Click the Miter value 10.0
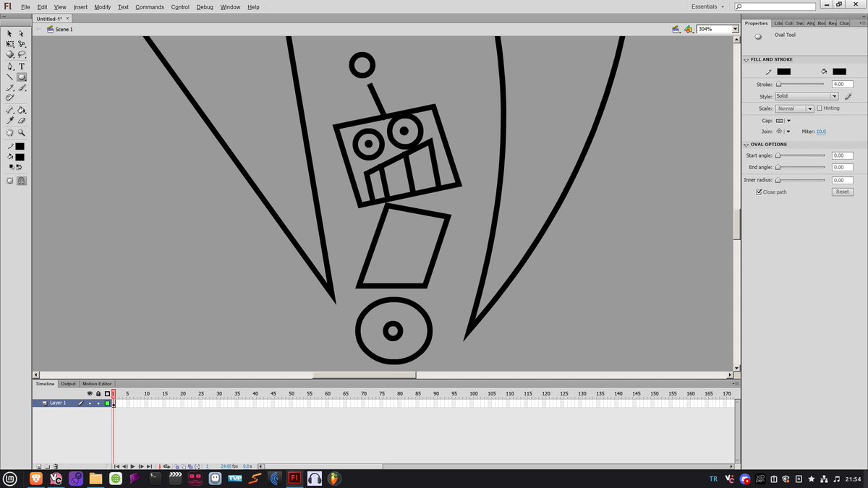 click(821, 132)
